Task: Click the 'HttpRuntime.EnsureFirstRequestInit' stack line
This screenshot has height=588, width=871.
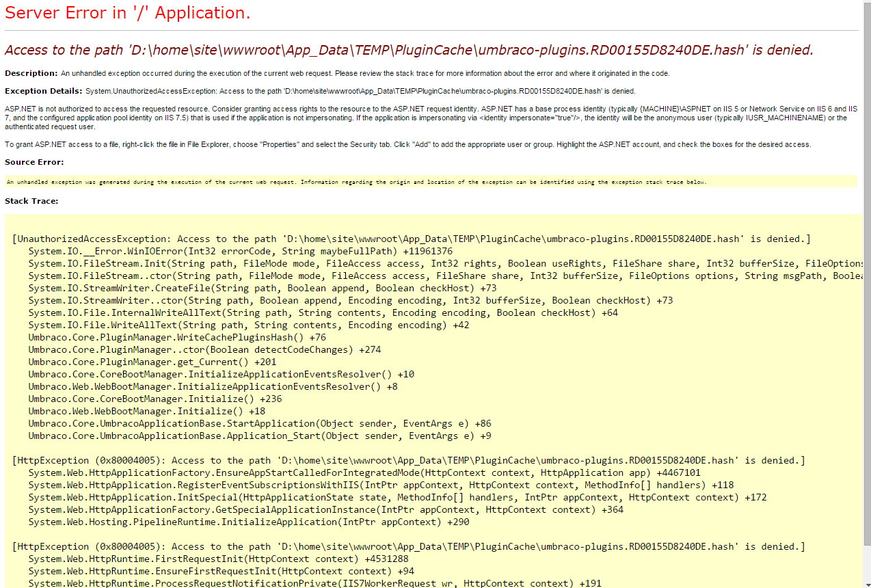Action: (x=221, y=571)
